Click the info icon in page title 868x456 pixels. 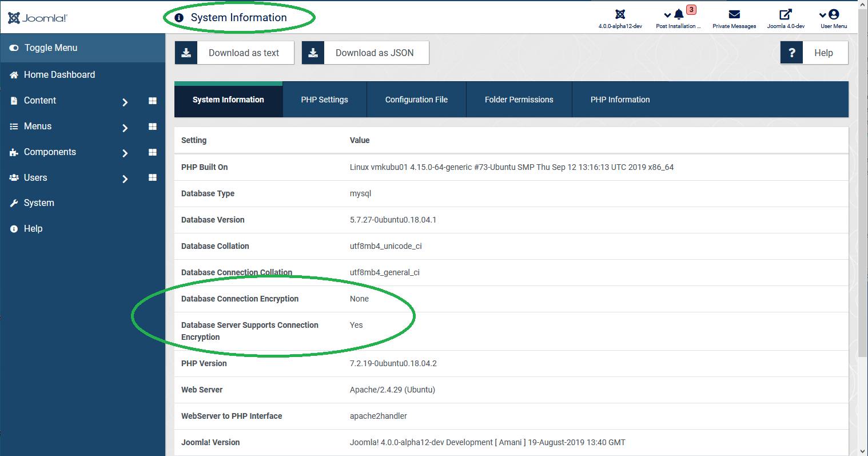179,18
